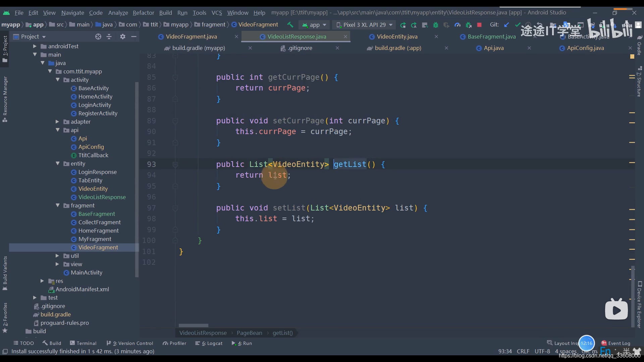Open the Terminal tool window
Image resolution: width=644 pixels, height=362 pixels.
click(83, 343)
